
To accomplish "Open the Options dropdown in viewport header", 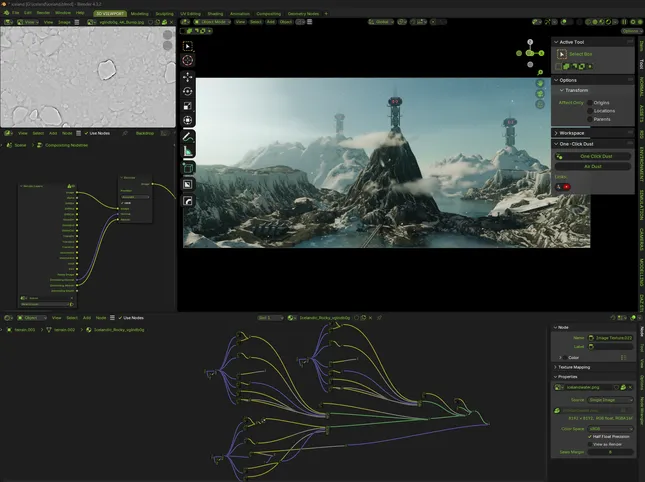I will [x=631, y=31].
